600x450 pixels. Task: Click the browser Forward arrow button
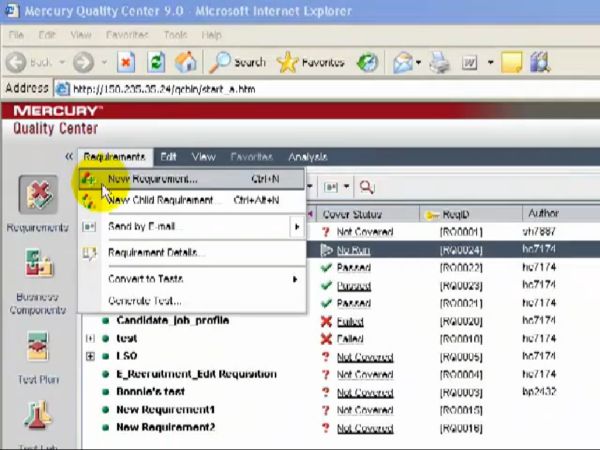[x=83, y=62]
